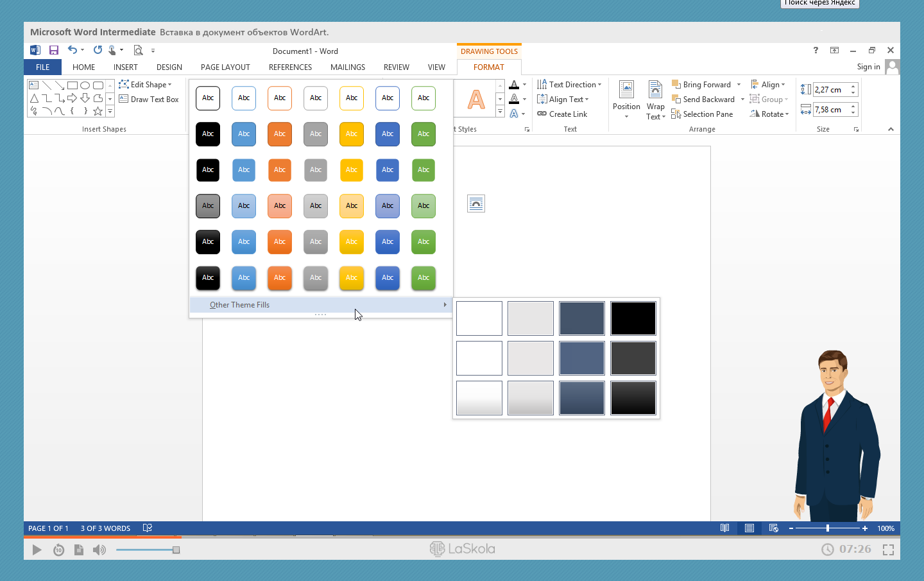The height and width of the screenshot is (581, 924).
Task: Toggle fullscreen mode in video player
Action: [888, 550]
